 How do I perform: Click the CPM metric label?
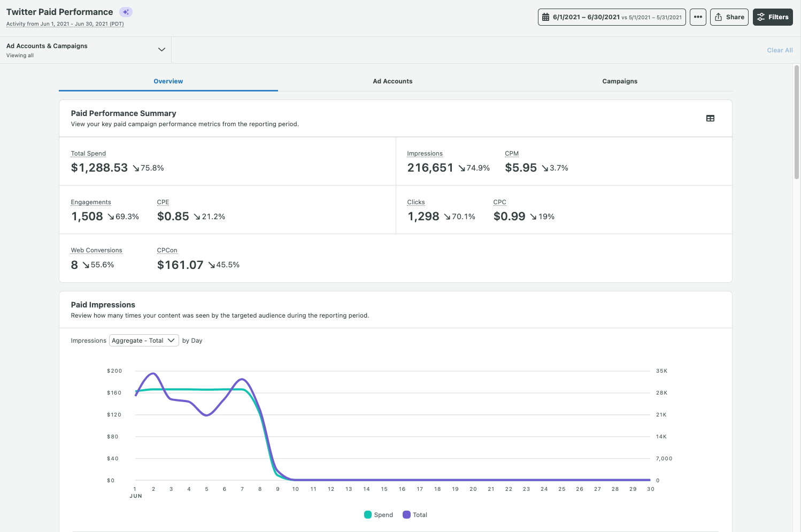point(512,153)
